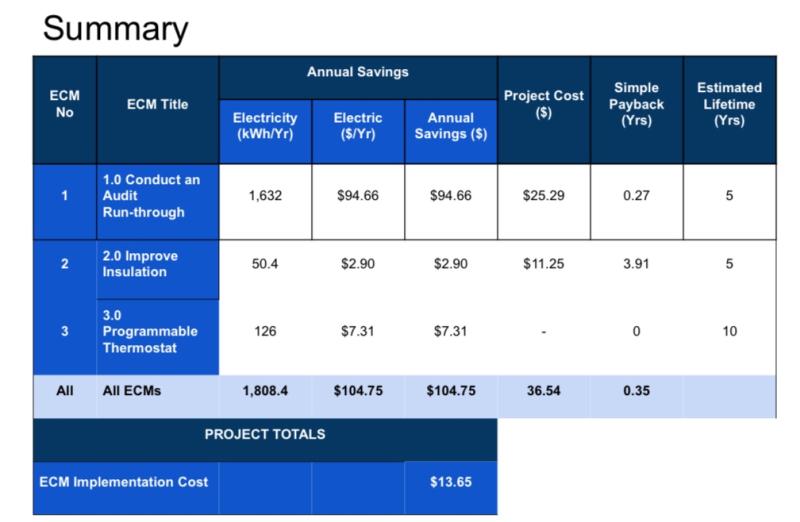Select the ECM Title column header

click(x=157, y=104)
